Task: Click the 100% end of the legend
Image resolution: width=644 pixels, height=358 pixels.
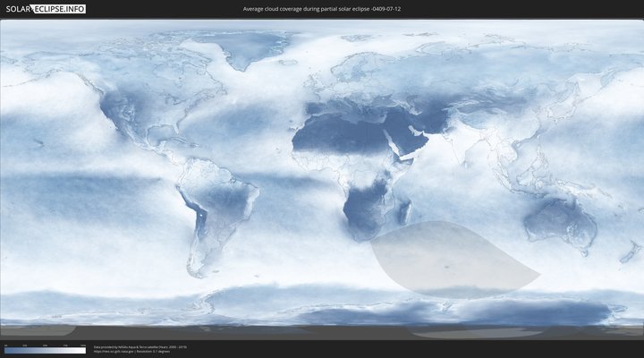Action: tap(84, 351)
